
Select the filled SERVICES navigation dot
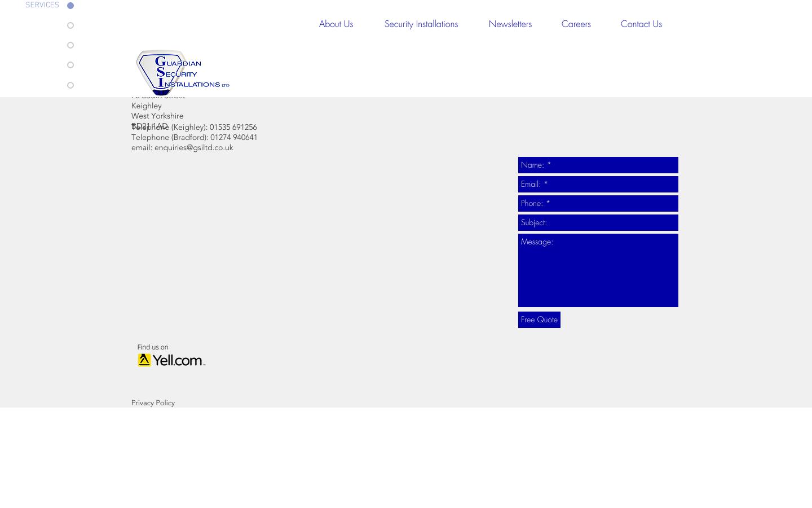tap(70, 5)
